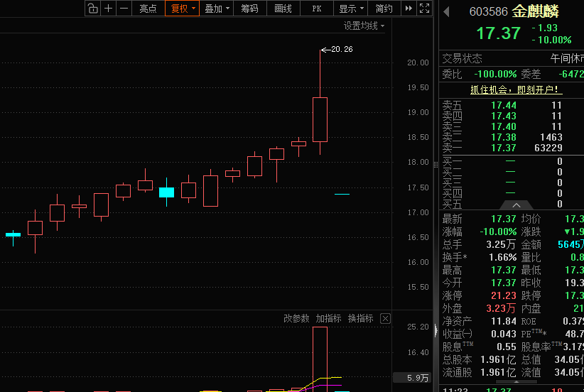Screen dimensions: 584x392
Task: Open the 叠加 overlay dropdown
Action: pos(217,9)
